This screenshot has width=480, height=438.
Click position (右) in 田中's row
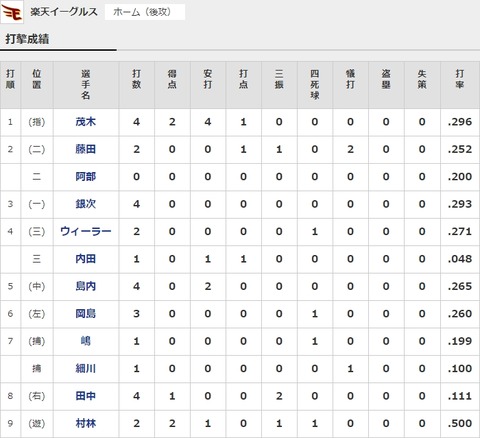tap(37, 396)
